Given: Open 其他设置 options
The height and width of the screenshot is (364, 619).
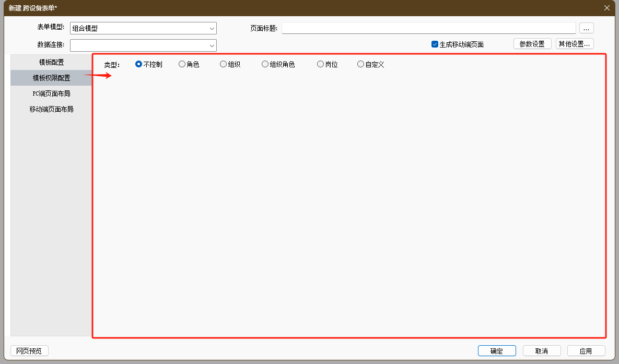Looking at the screenshot, I should point(574,44).
